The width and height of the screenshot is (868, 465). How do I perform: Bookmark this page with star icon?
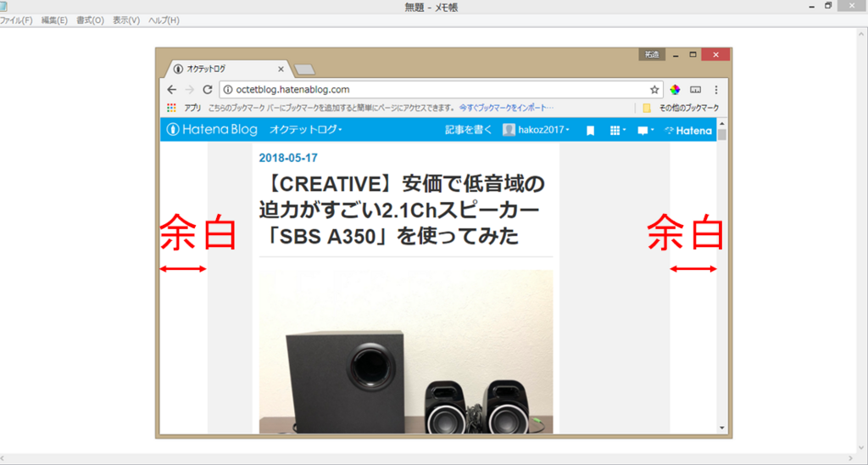[654, 90]
